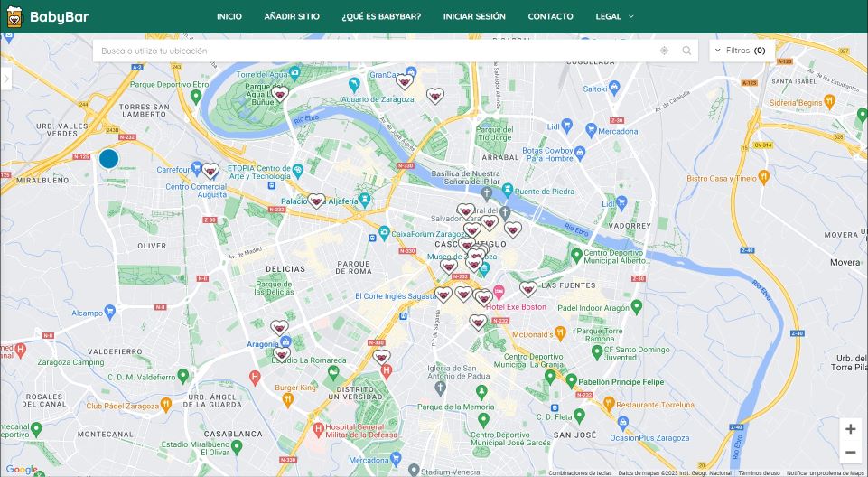This screenshot has height=477, width=868.
Task: Use my location crosshair icon
Action: tap(665, 51)
